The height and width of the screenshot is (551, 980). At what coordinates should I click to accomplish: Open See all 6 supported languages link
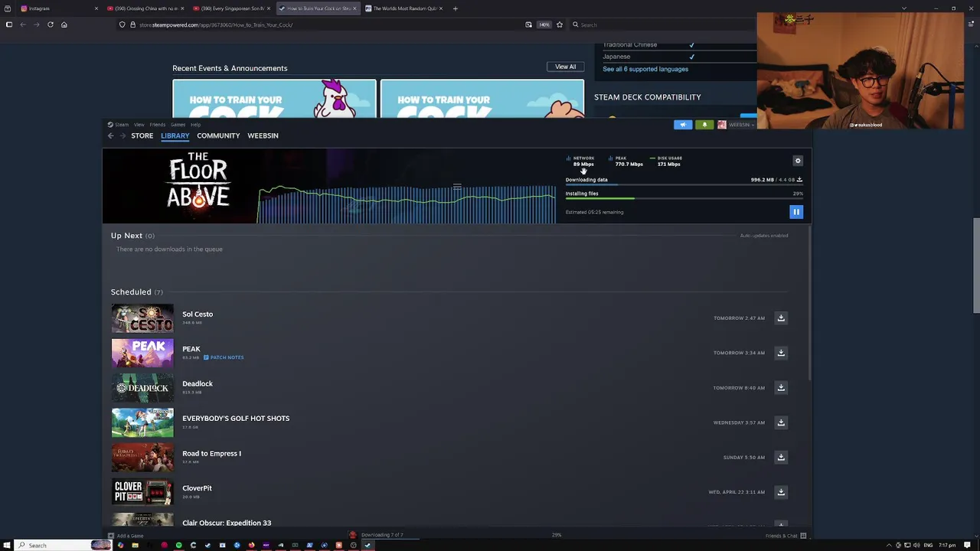pyautogui.click(x=645, y=69)
